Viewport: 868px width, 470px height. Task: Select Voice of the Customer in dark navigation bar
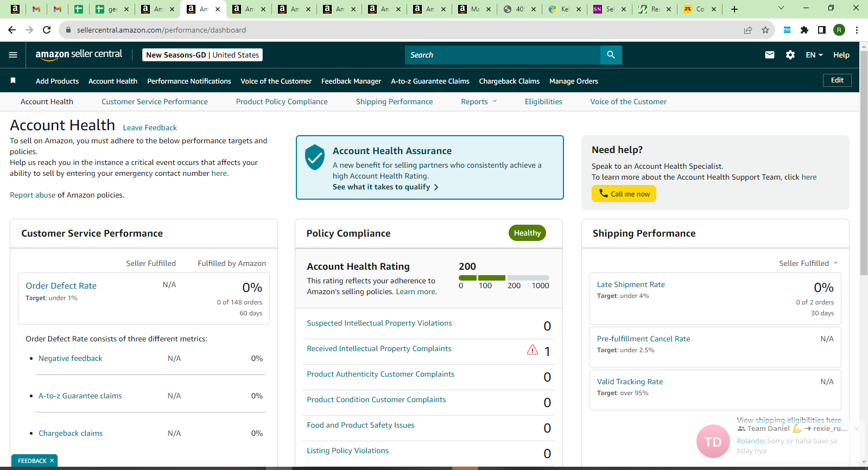tap(276, 81)
